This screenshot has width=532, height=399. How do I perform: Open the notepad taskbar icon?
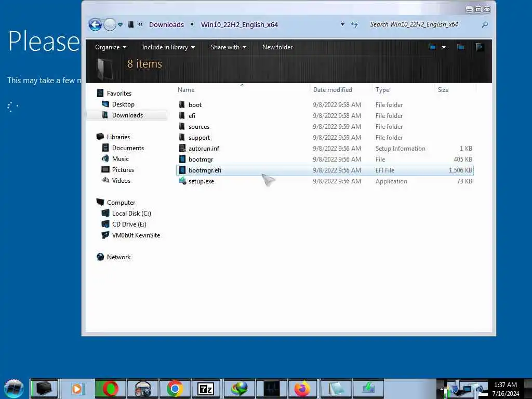pos(336,389)
